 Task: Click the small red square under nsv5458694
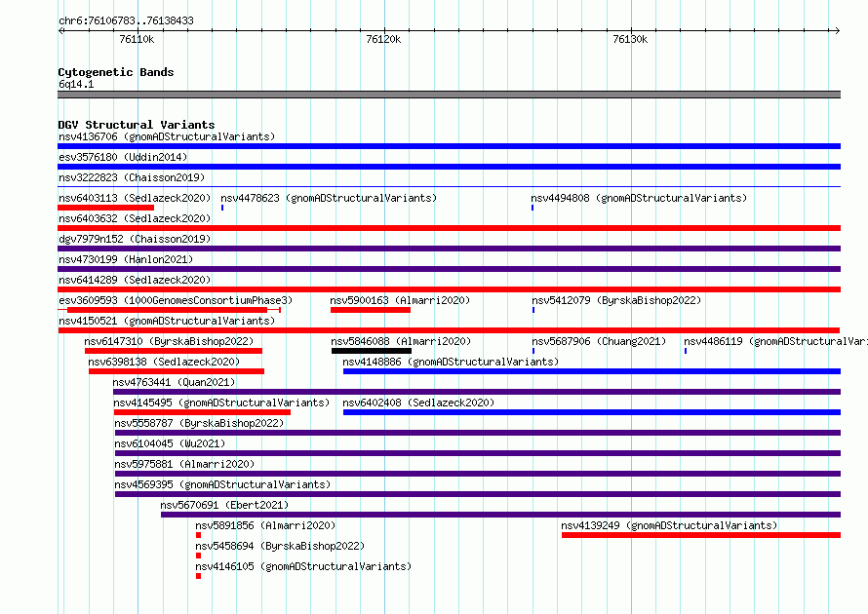point(198,556)
